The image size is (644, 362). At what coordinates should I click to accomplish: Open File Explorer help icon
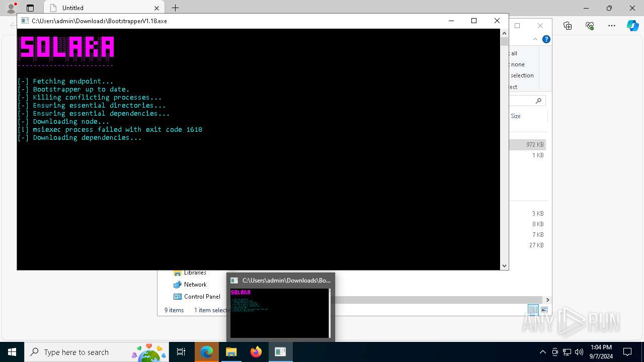546,39
